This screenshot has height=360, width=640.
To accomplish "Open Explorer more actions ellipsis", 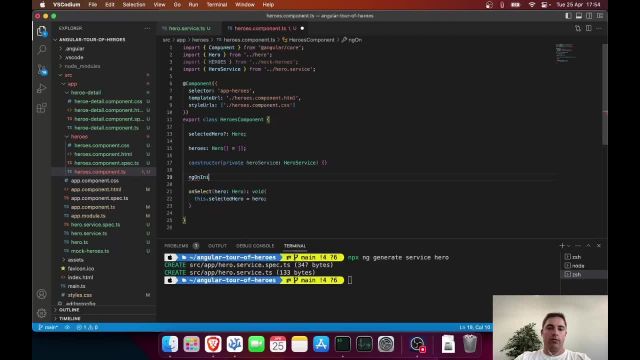I will (147, 28).
